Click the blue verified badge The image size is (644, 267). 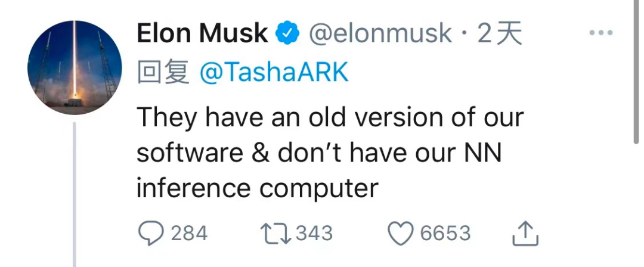click(287, 34)
